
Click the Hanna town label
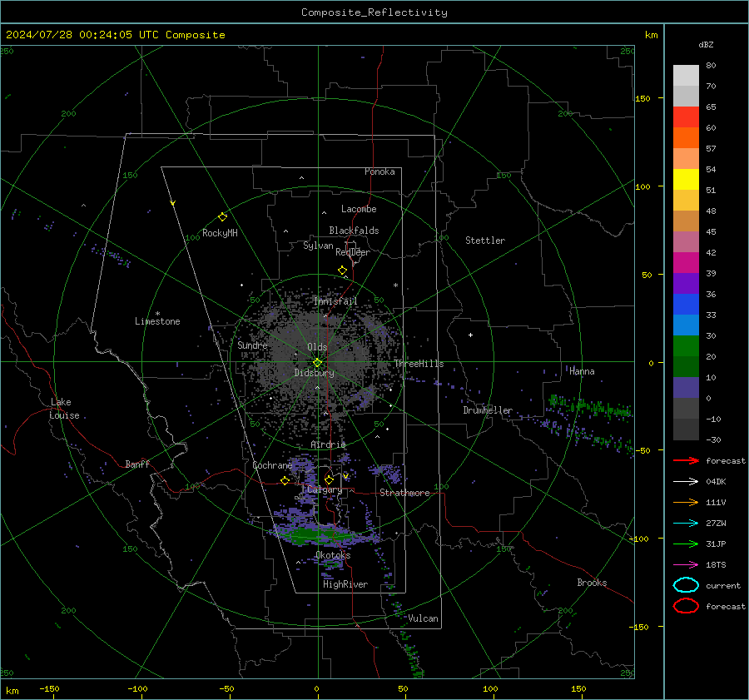pyautogui.click(x=582, y=371)
